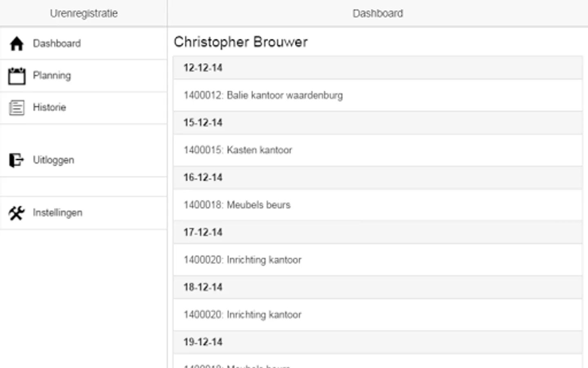588x368 pixels.
Task: Click the Uitloggen logout icon
Action: pos(16,160)
